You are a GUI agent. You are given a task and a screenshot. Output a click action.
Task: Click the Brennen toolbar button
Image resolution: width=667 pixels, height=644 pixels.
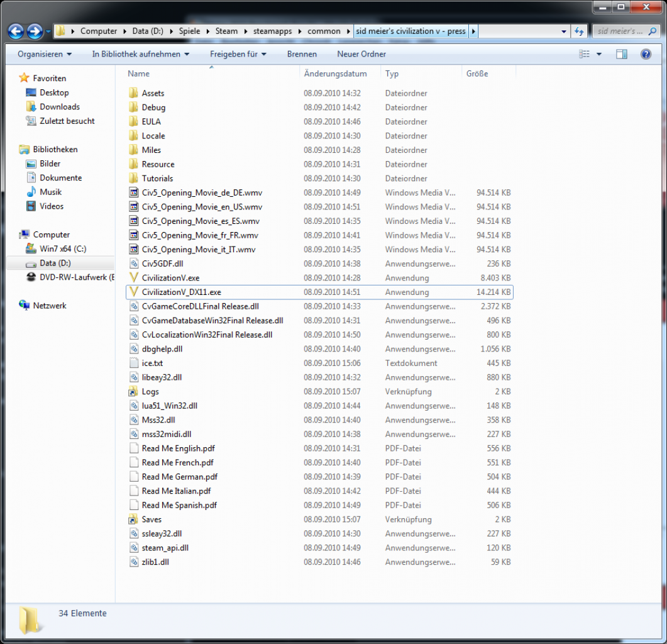pyautogui.click(x=302, y=54)
